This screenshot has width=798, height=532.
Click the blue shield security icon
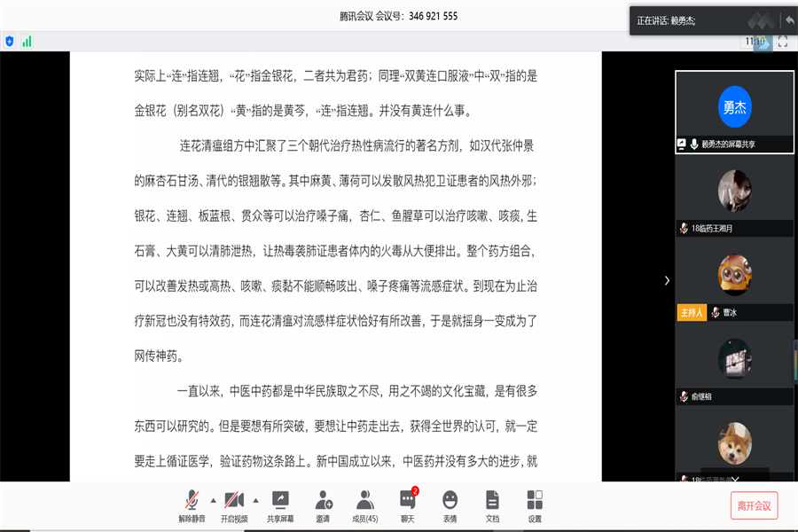point(10,42)
